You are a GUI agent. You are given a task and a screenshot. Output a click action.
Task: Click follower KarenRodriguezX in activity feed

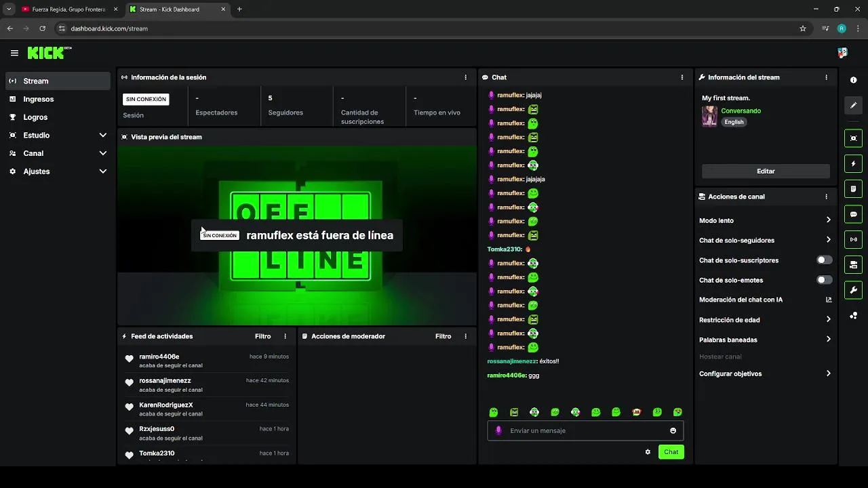[166, 405]
